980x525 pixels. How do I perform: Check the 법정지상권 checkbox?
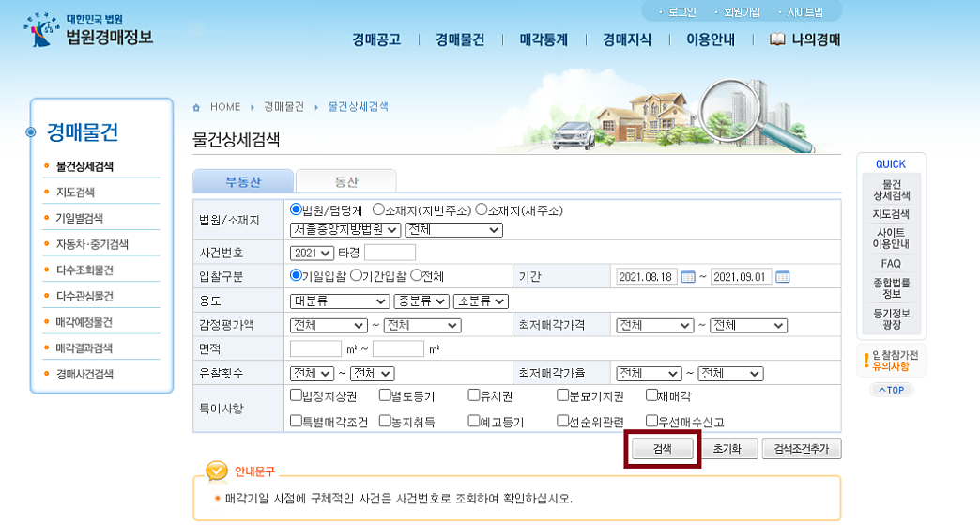coord(297,395)
